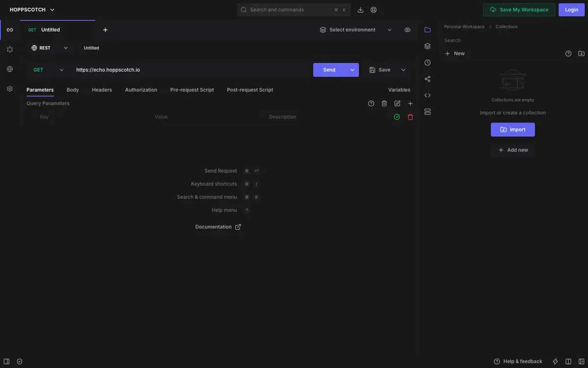
Task: Click the shield icon in footer
Action: pos(20,362)
